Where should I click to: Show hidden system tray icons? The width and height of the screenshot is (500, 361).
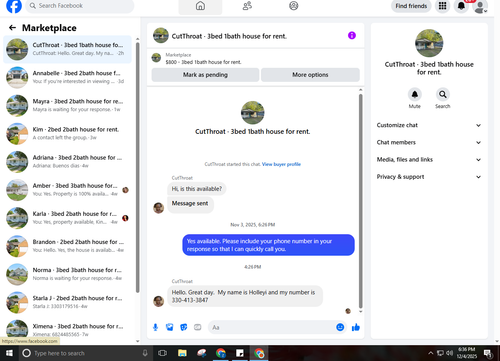click(431, 353)
